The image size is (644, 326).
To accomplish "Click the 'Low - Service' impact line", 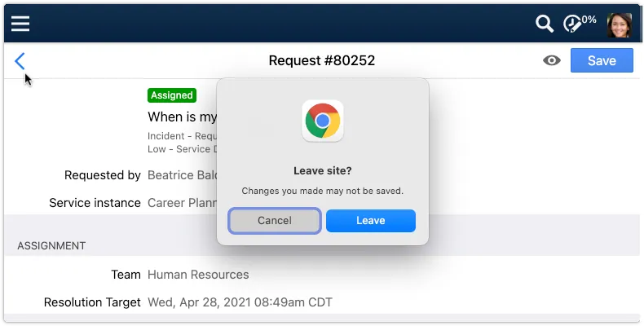I will (x=182, y=149).
